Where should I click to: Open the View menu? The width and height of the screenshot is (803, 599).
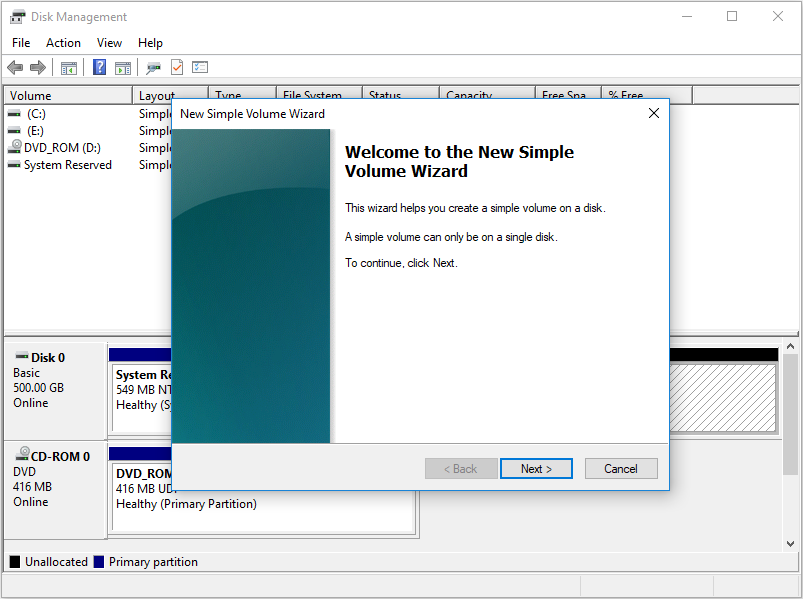(x=109, y=43)
